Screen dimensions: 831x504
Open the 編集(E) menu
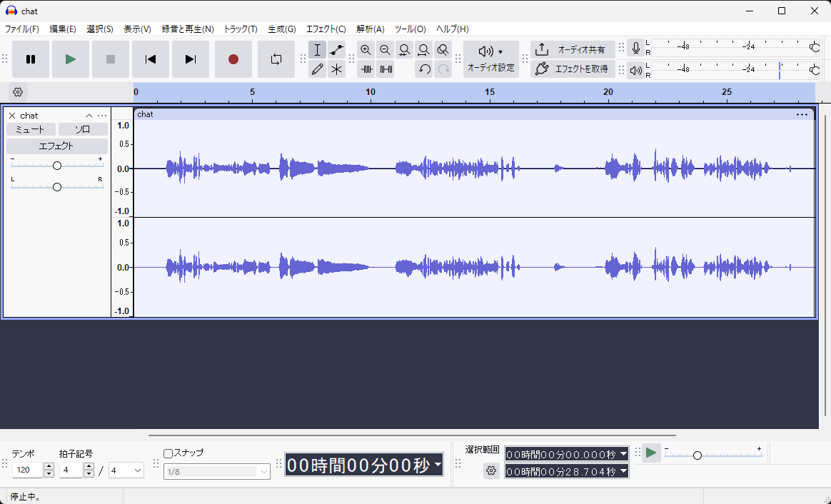[63, 29]
